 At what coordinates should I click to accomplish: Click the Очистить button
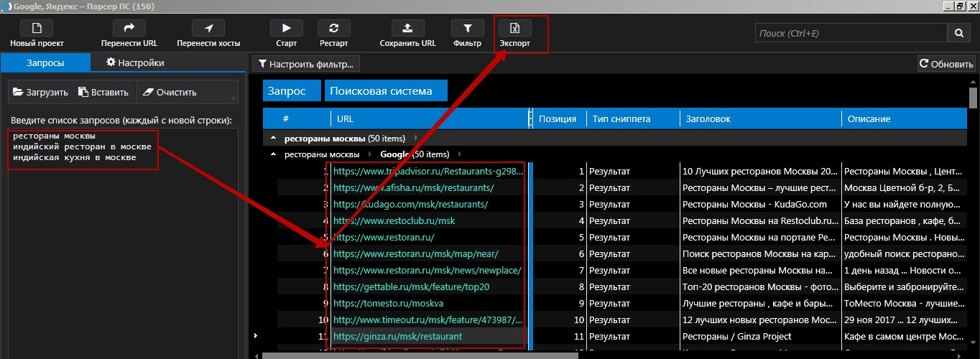tap(170, 92)
